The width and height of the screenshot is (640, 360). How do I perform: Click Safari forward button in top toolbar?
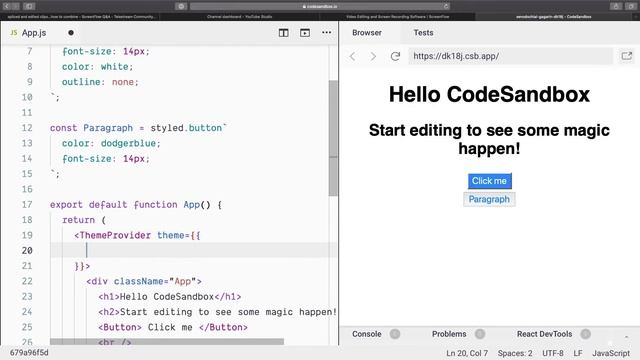click(x=16, y=6)
